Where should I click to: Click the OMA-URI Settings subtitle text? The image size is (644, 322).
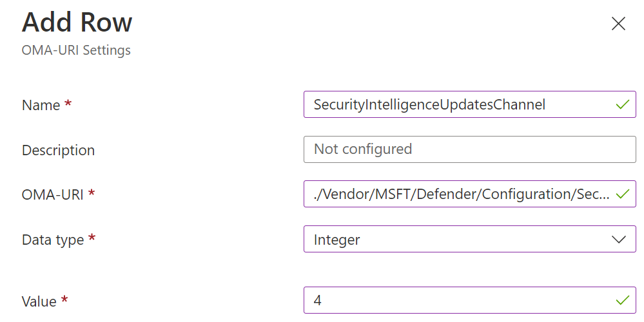point(76,50)
